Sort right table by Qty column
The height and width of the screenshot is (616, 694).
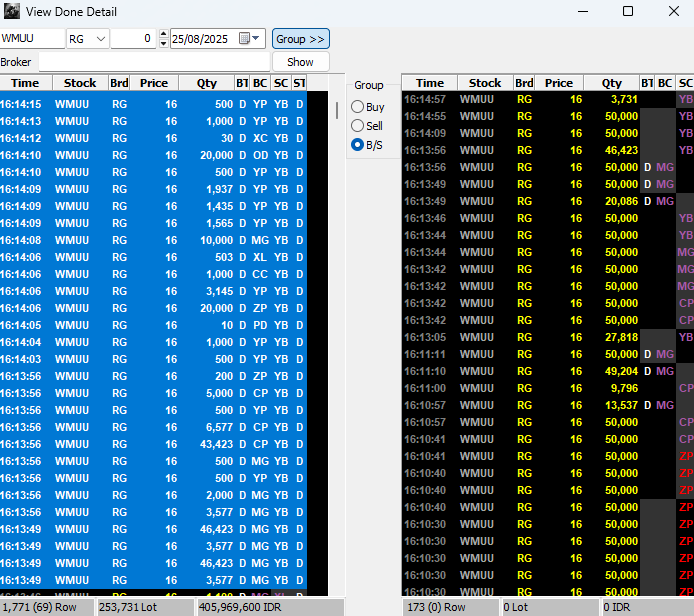(612, 83)
